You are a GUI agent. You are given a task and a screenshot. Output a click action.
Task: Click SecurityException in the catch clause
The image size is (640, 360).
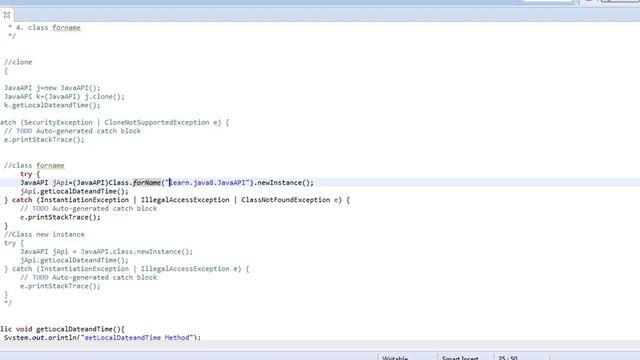point(58,122)
